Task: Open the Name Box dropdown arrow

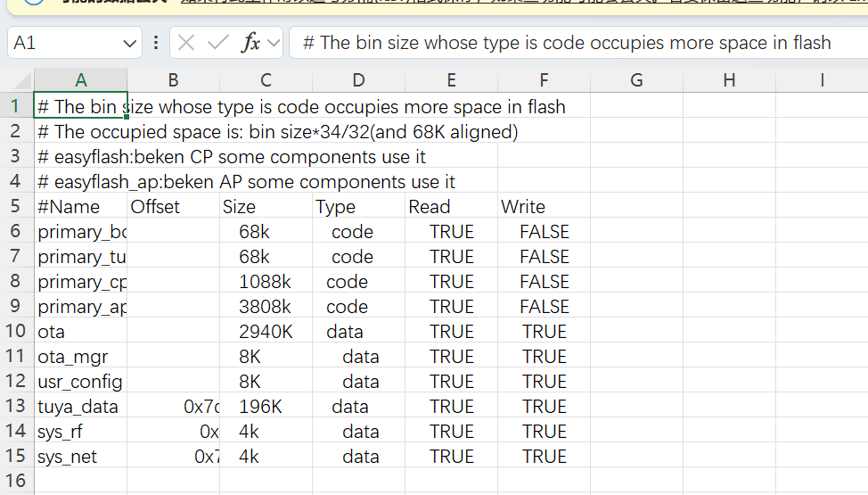Action: click(129, 43)
